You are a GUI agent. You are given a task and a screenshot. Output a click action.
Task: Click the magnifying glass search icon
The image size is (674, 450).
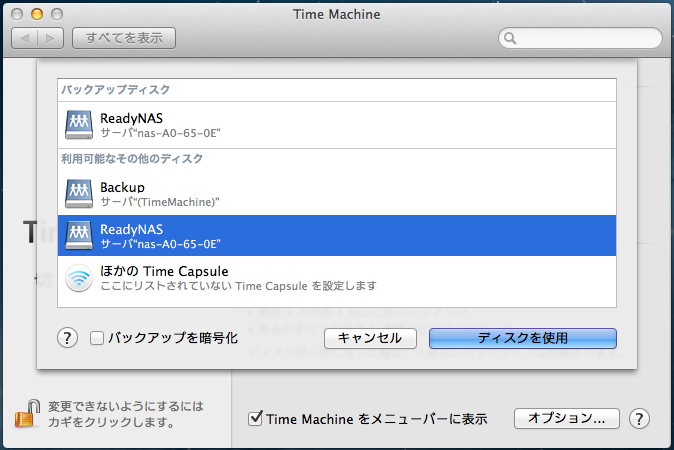(510, 39)
